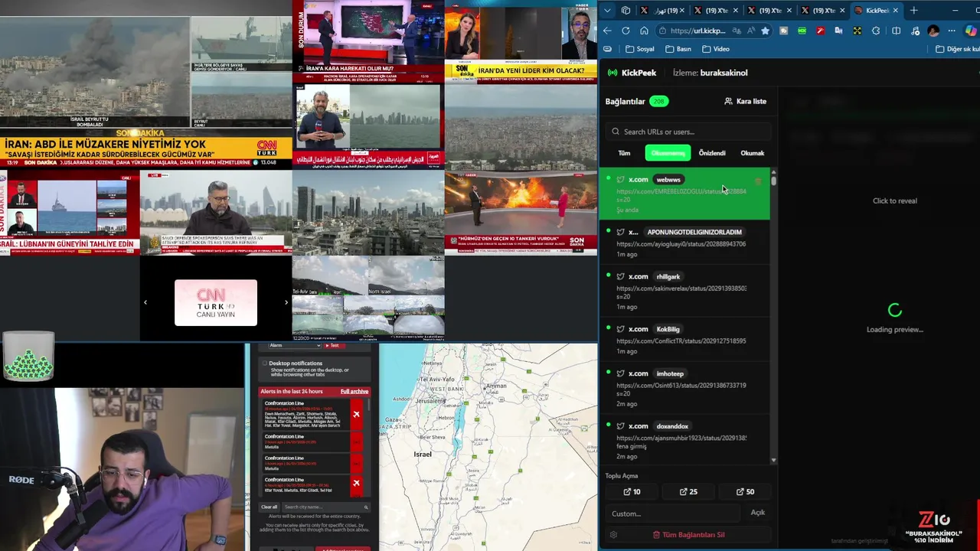
Task: Go to the next CNN Türk carousel slide
Action: (x=286, y=302)
